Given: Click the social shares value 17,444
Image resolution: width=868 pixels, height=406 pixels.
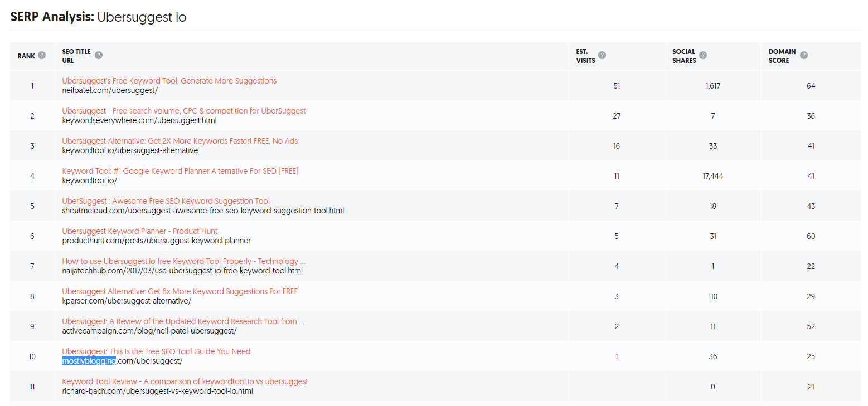Looking at the screenshot, I should point(713,176).
